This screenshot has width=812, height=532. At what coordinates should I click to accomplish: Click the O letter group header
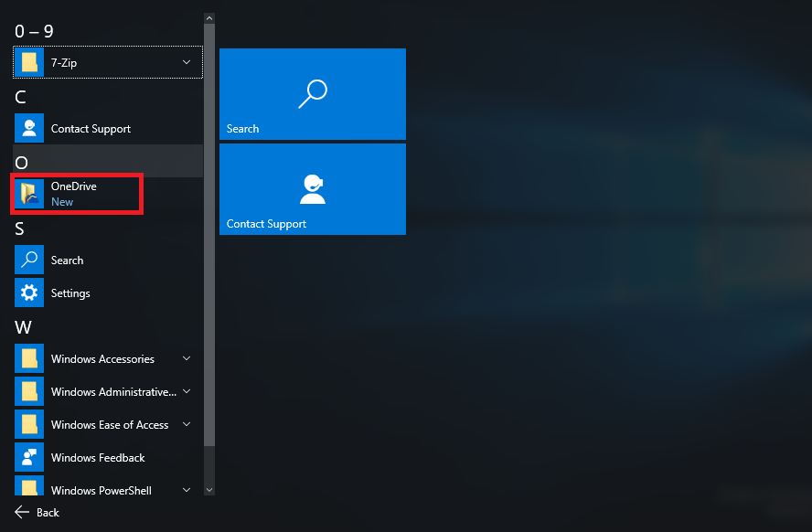point(21,163)
